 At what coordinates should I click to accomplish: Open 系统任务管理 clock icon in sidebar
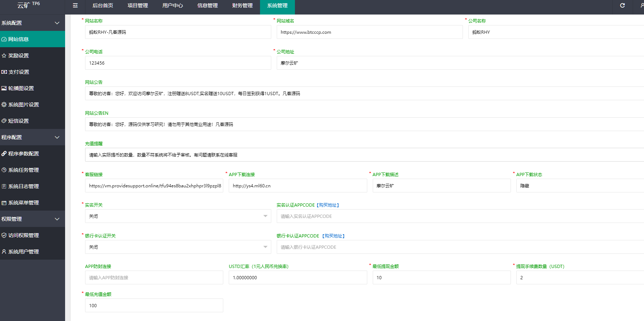coord(4,170)
